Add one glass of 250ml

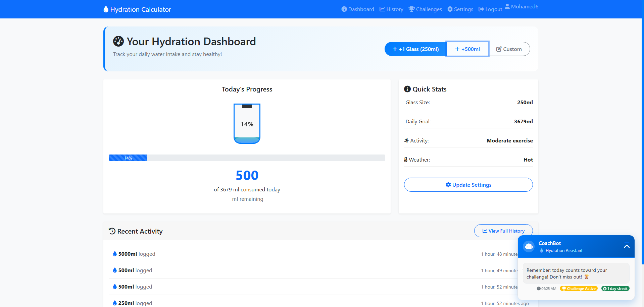click(x=415, y=49)
